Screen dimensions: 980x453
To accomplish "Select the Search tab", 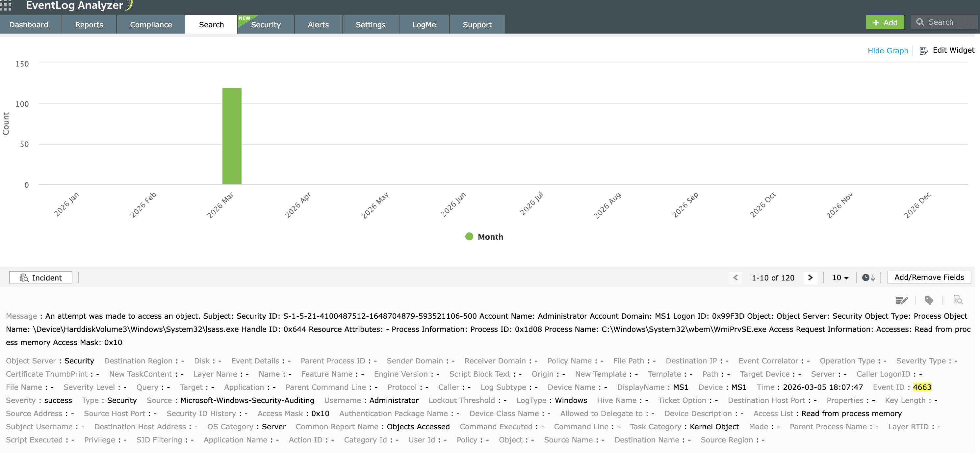I will [212, 25].
